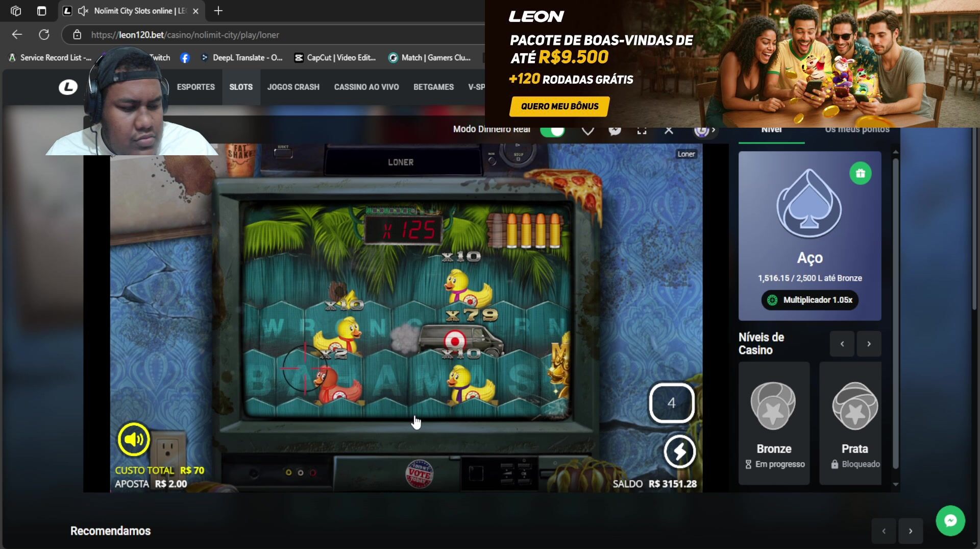
Task: Open the ESPORTES menu section
Action: tap(196, 87)
